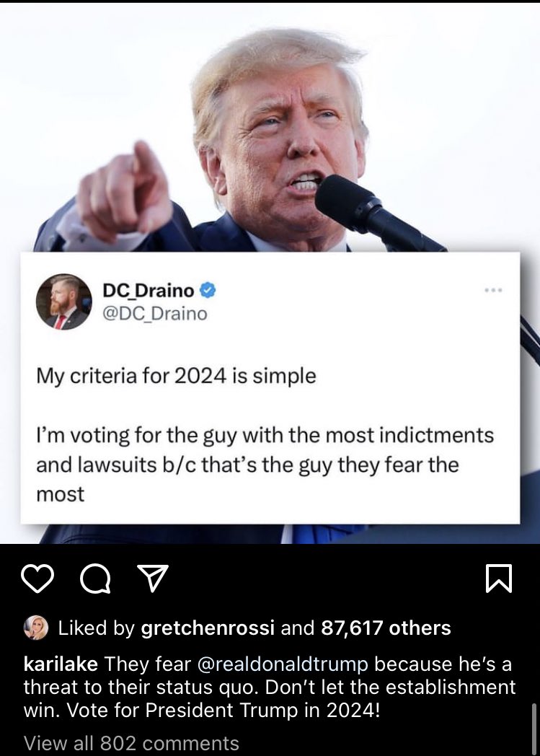Click the three-dot menu on the tweet
The width and height of the screenshot is (540, 756).
(x=494, y=290)
